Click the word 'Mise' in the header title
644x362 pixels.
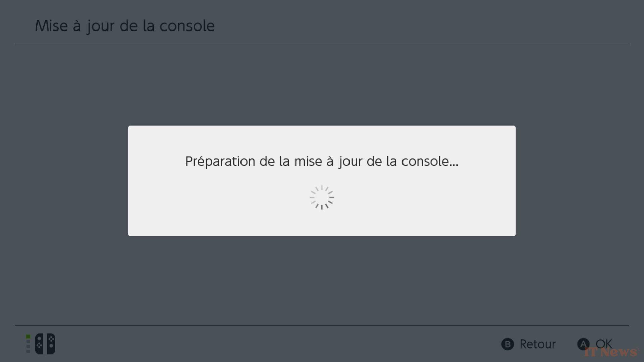click(51, 26)
